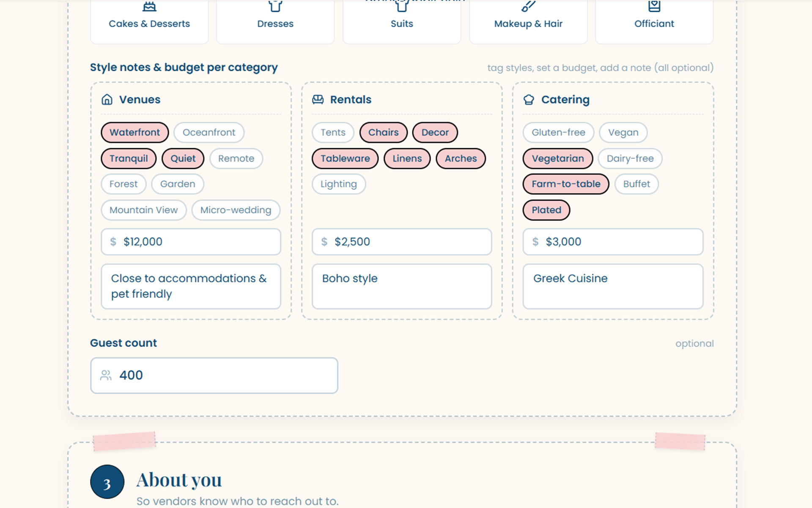Click the dress icon above Dresses
Screen dimensions: 812x508
pyautogui.click(x=275, y=6)
